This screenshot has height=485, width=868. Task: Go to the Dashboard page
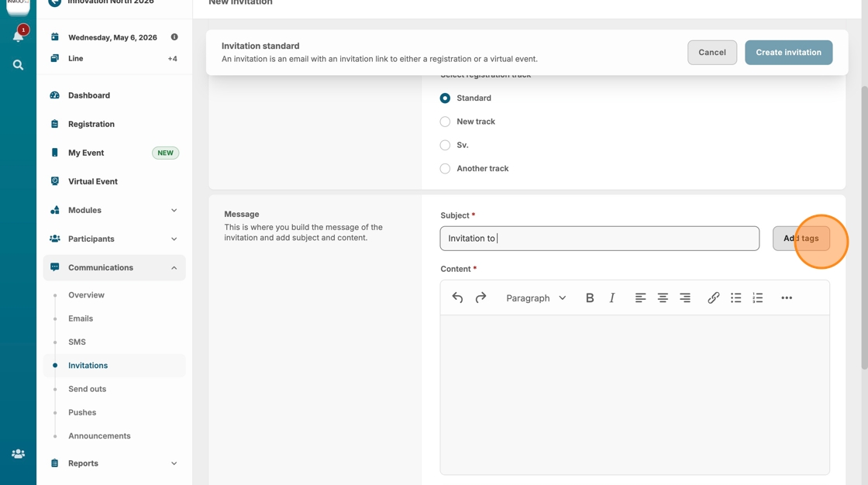tap(89, 95)
